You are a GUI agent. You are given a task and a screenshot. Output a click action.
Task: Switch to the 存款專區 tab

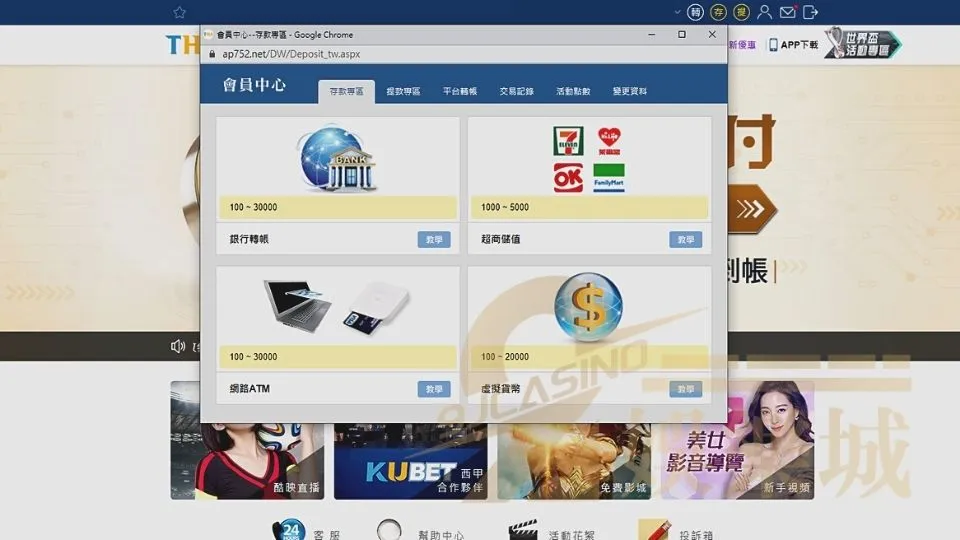[x=347, y=91]
